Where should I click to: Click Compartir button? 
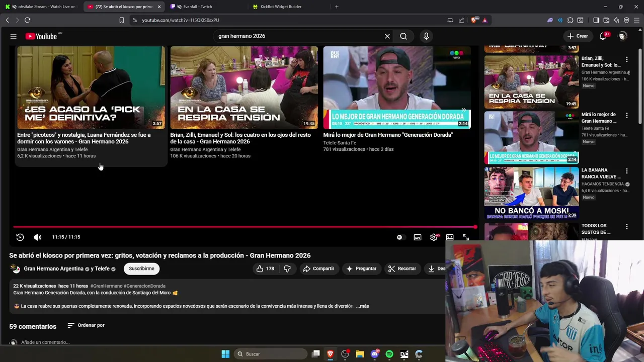318,268
